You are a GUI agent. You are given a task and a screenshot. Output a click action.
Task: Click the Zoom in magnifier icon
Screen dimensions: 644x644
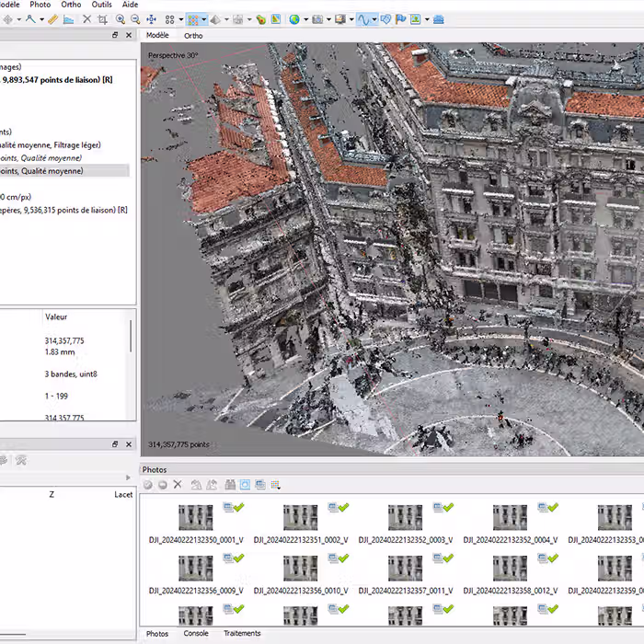121,18
